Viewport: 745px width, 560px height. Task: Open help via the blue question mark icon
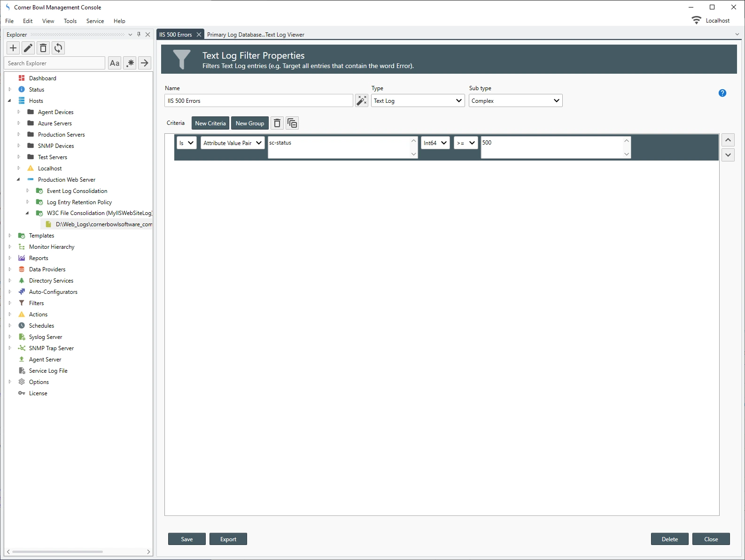click(x=722, y=93)
